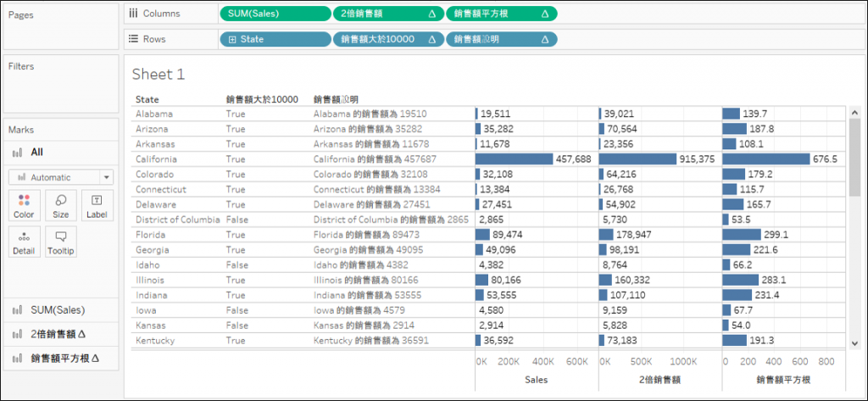Select Illinois's 2倍銷售額 bar 160,332
The image size is (868, 401).
click(605, 281)
